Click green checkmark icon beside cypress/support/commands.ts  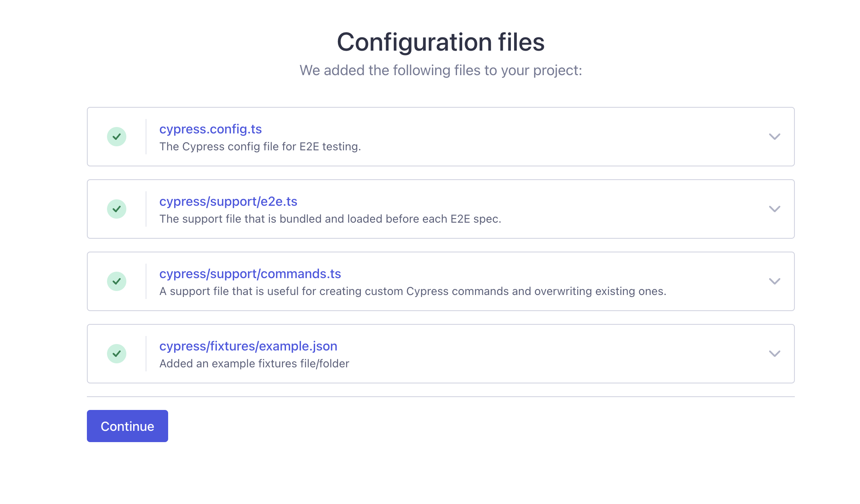pyautogui.click(x=117, y=281)
